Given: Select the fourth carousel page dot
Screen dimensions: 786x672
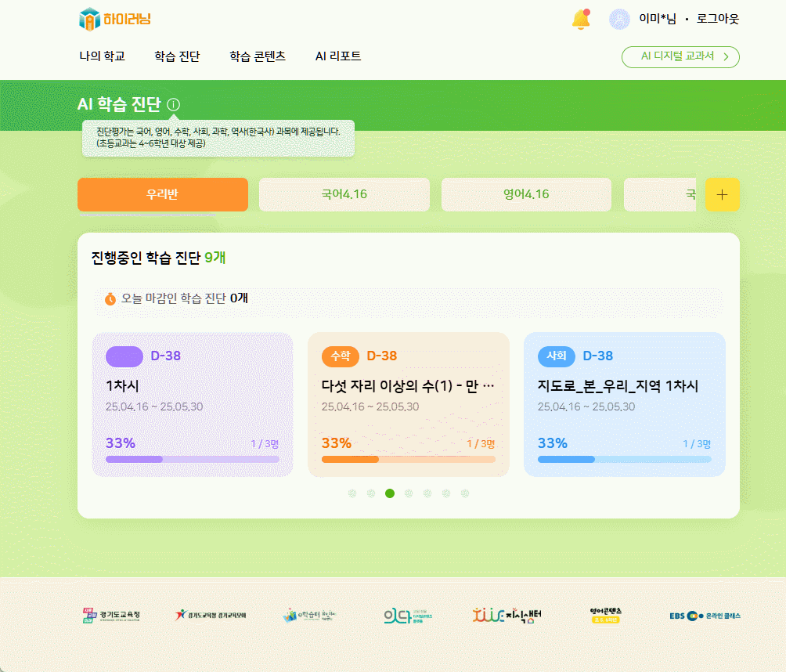Looking at the screenshot, I should tap(409, 493).
